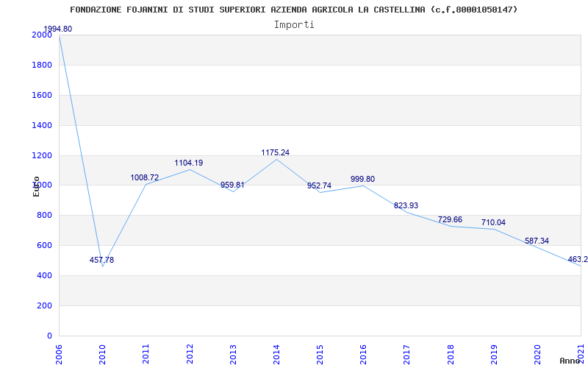Screen dimensions: 588x368
Task: Click the 2015 year axis label
Action: click(x=320, y=354)
